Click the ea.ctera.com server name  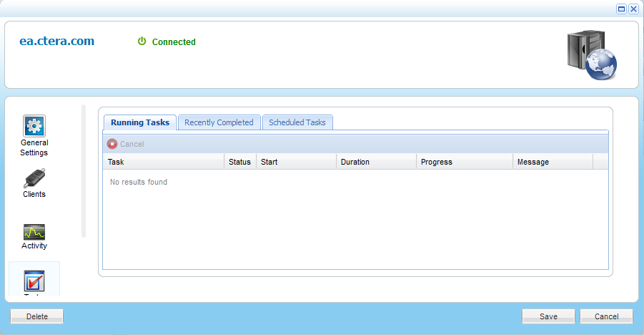pyautogui.click(x=56, y=41)
